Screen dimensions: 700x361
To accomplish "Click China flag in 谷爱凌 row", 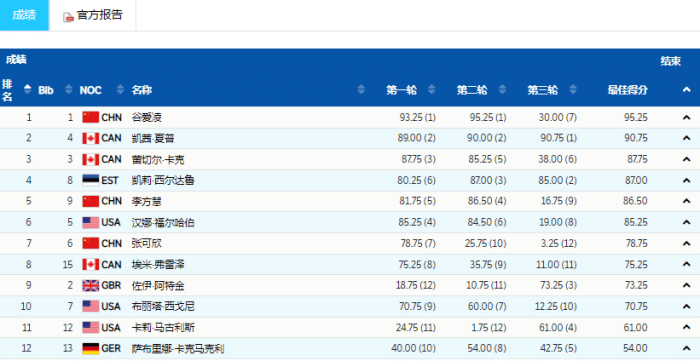I will point(91,117).
